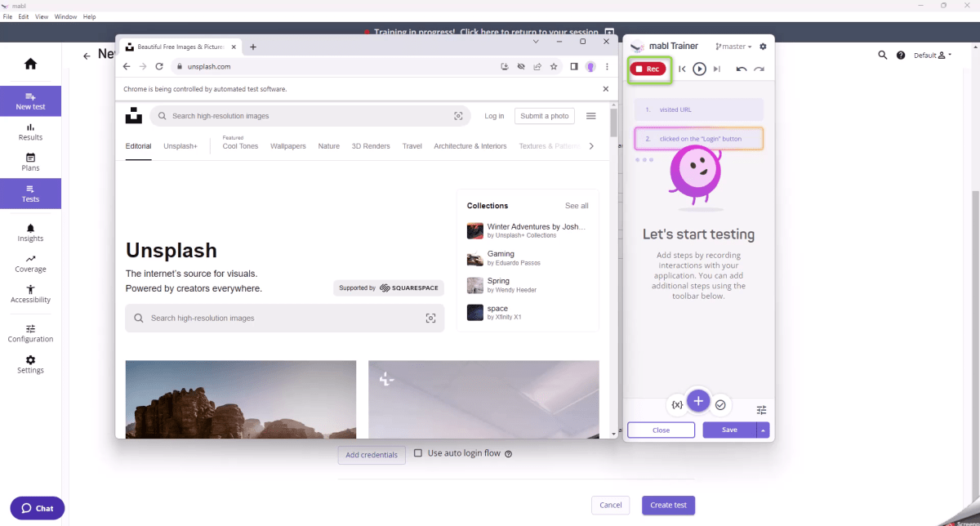
Task: Click the play steps icon in mabl Trainer
Action: pos(699,69)
